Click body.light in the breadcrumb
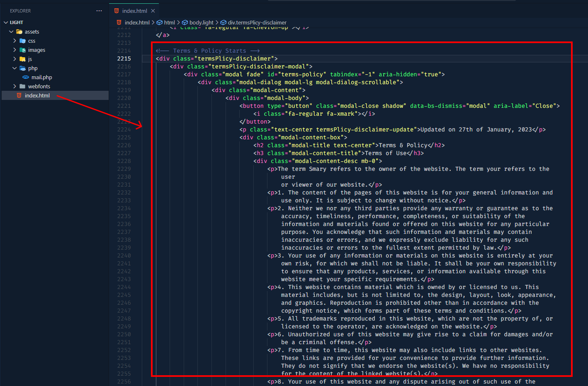The height and width of the screenshot is (386, 588). 201,22
